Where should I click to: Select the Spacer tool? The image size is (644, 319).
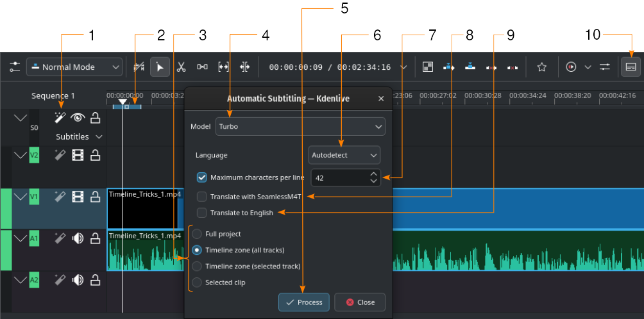[x=203, y=67]
